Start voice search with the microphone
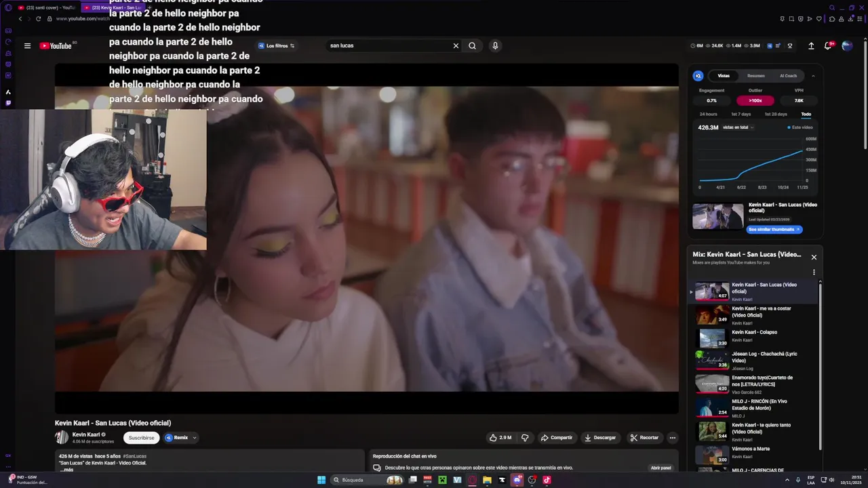 495,46
